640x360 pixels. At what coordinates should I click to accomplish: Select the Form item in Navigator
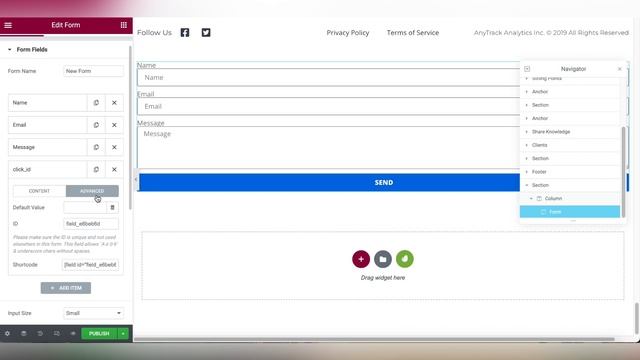click(570, 212)
